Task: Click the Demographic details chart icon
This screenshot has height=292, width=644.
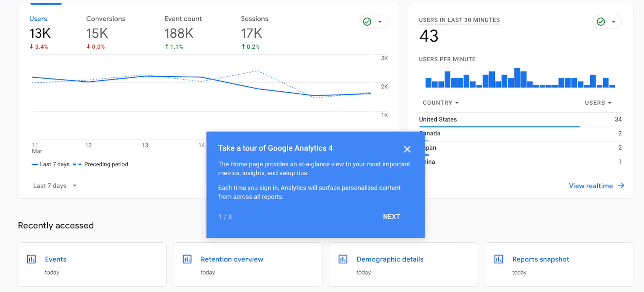Action: [x=343, y=259]
